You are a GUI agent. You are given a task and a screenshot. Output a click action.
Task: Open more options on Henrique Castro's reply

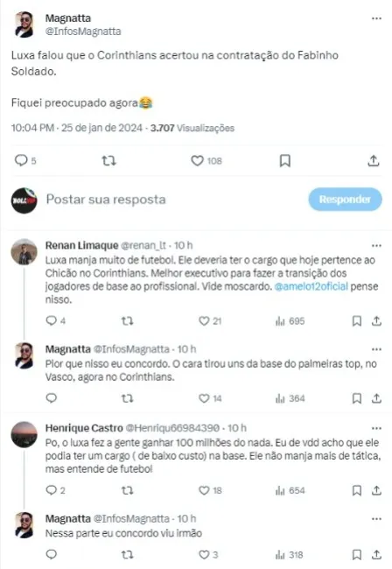(x=377, y=428)
